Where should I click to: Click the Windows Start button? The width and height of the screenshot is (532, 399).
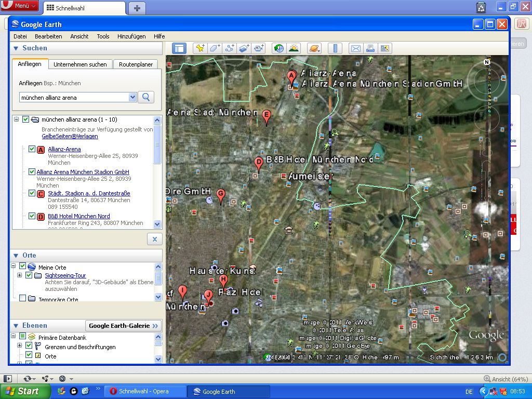click(x=25, y=391)
